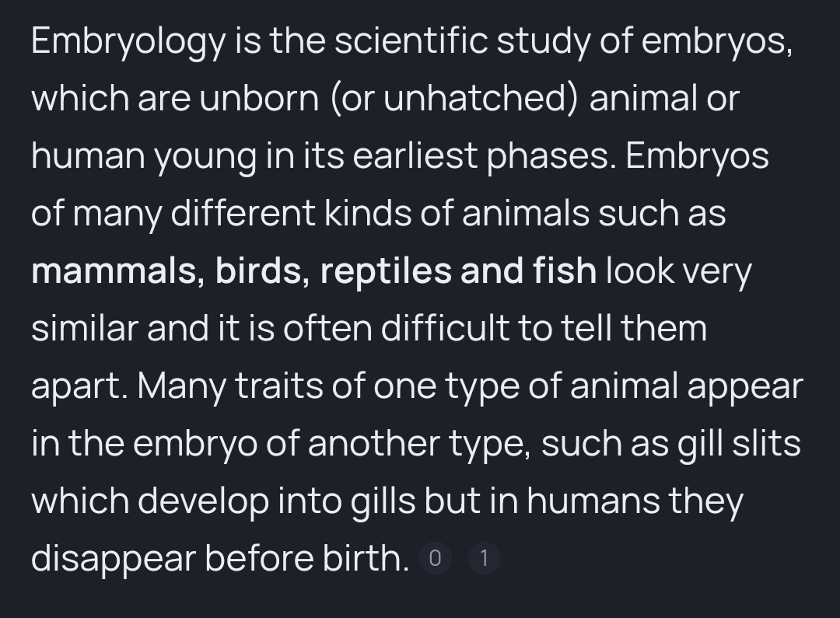Click the word 'humans' in the ninth line
This screenshot has height=618, width=840.
click(593, 501)
